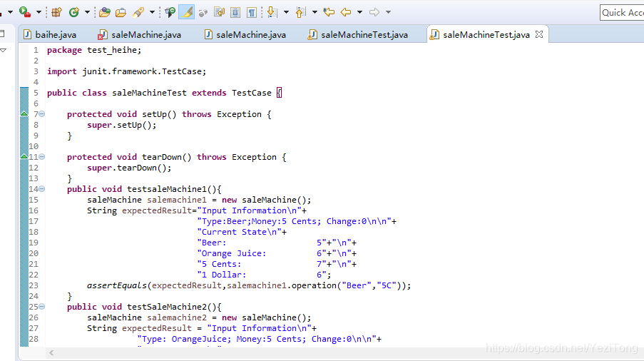This screenshot has width=644, height=361.
Task: Switch to the inactive saleMachineTest.java tab
Action: [x=358, y=34]
